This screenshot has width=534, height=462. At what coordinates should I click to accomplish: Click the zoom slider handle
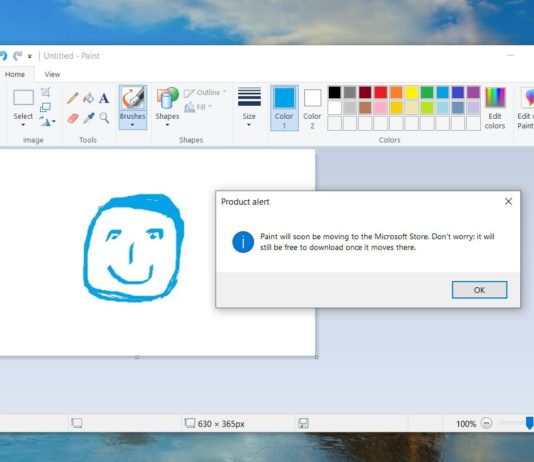(x=530, y=423)
